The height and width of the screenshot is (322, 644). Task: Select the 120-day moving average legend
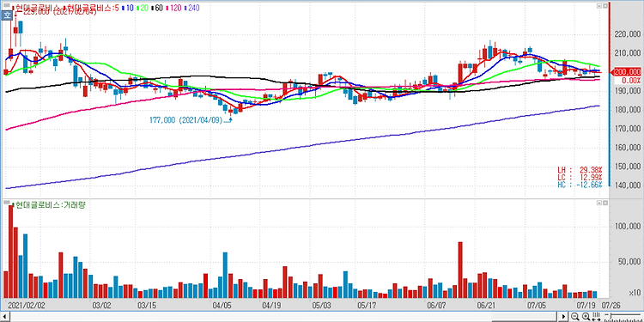tap(173, 9)
